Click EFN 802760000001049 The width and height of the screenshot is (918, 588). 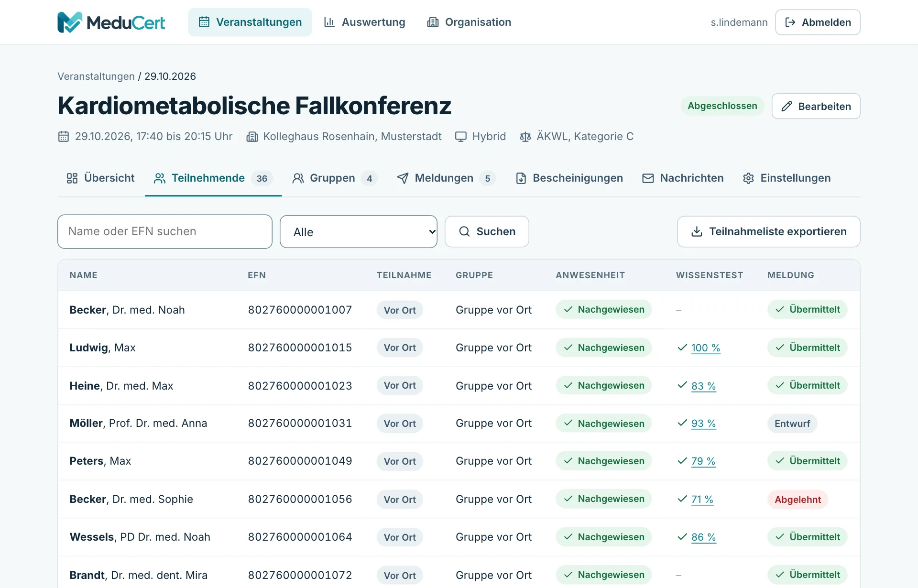[x=300, y=461]
